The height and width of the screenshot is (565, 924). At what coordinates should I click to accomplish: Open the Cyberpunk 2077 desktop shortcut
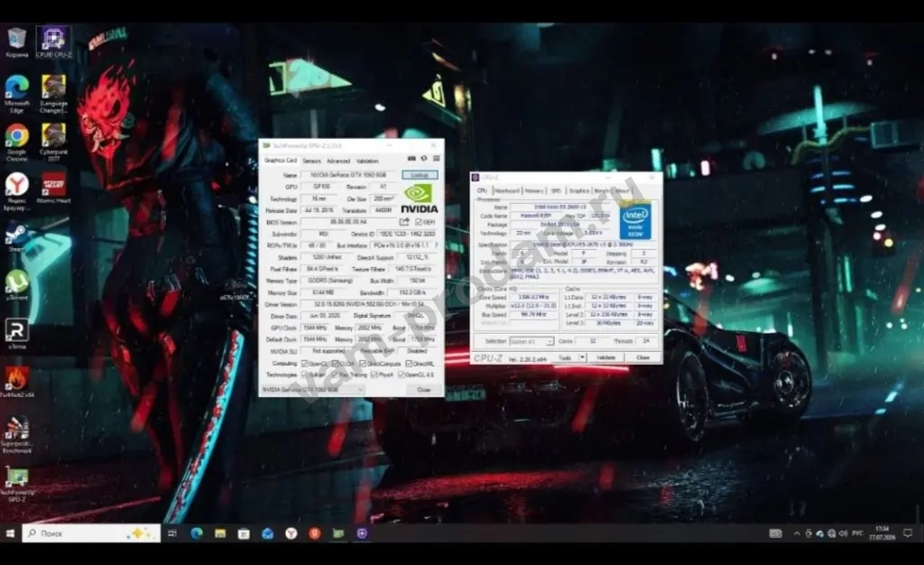[53, 143]
